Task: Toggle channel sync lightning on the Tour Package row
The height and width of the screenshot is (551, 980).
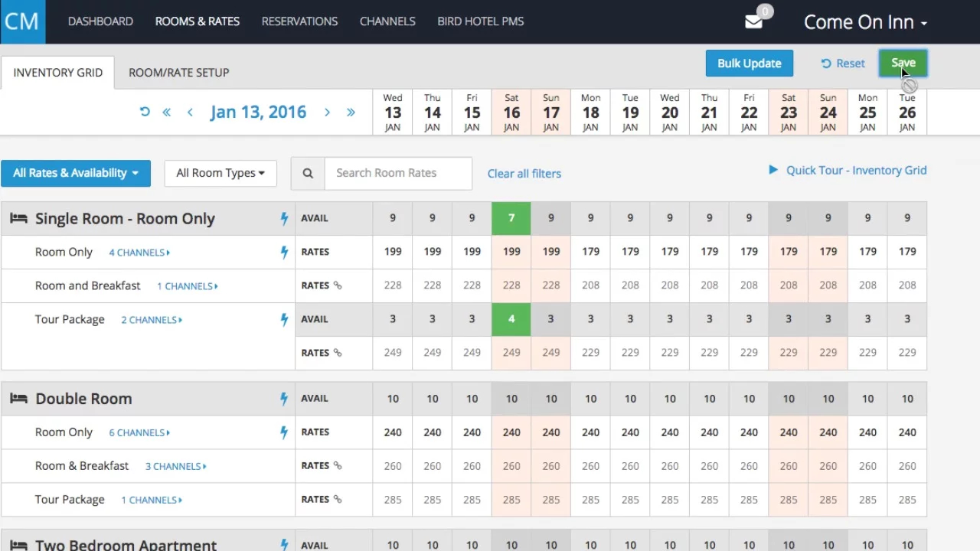Action: tap(284, 319)
